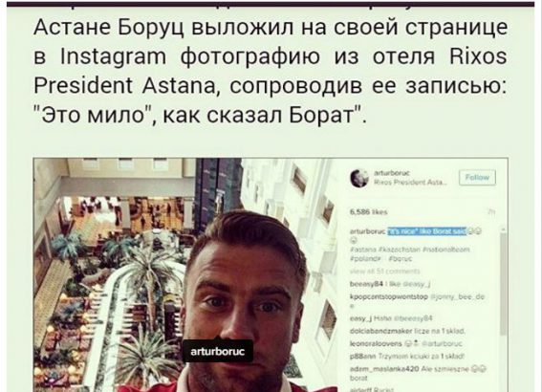This screenshot has height=392, width=542.
Task: Click the comments scrollbar thumb
Action: click(x=503, y=284)
